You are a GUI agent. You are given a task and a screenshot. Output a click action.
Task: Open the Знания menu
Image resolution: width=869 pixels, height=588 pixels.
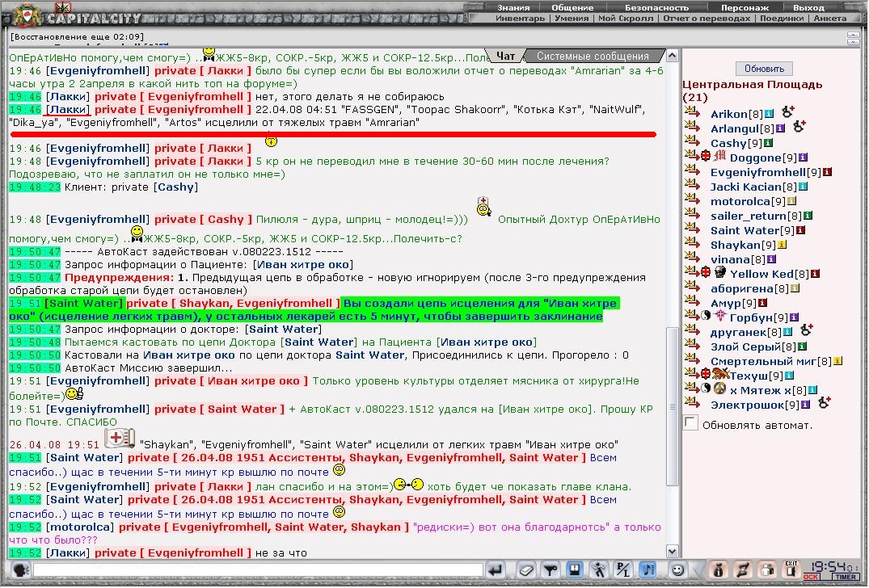513,8
